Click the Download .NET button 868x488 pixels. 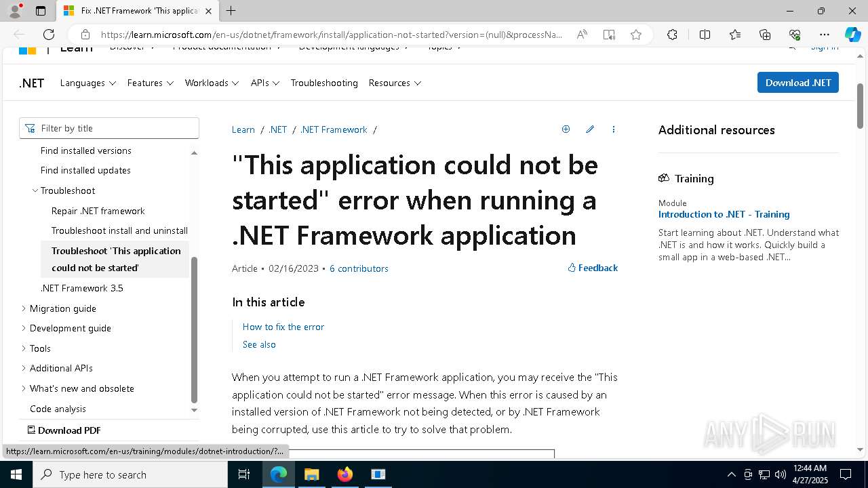click(x=798, y=83)
